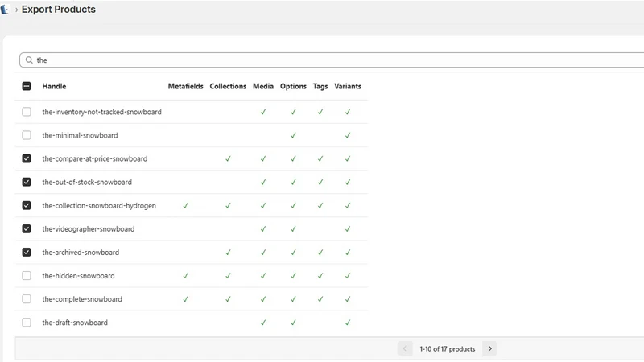Click the-hidden-snowboard handle text
The height and width of the screenshot is (362, 644).
tap(78, 275)
